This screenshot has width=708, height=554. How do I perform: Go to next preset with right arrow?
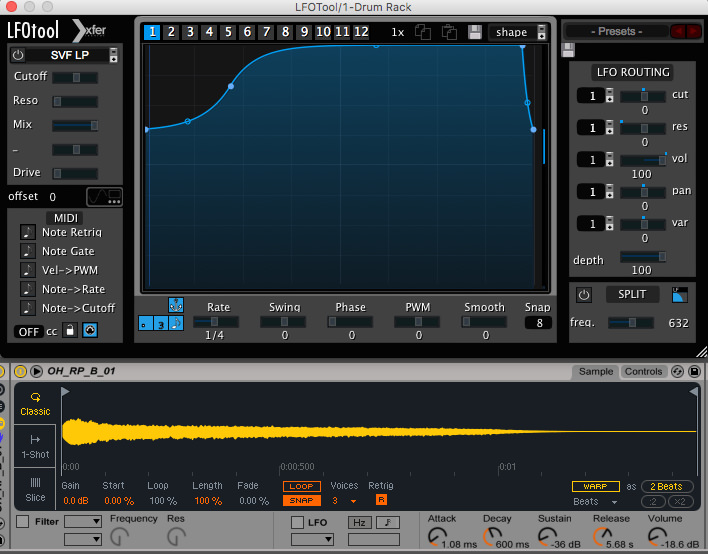(x=693, y=31)
